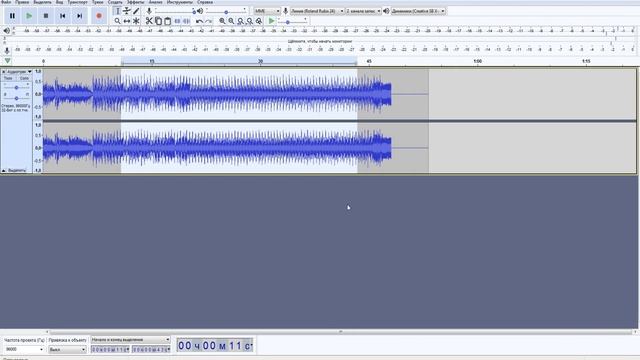Silence the selected audio
Screen dimensions: 640x360
point(186,21)
